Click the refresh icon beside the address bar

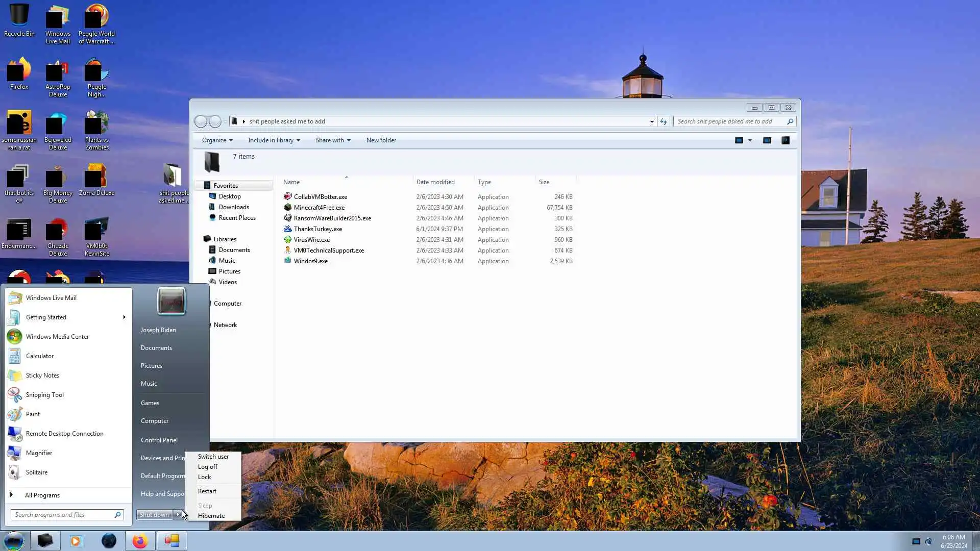point(663,121)
